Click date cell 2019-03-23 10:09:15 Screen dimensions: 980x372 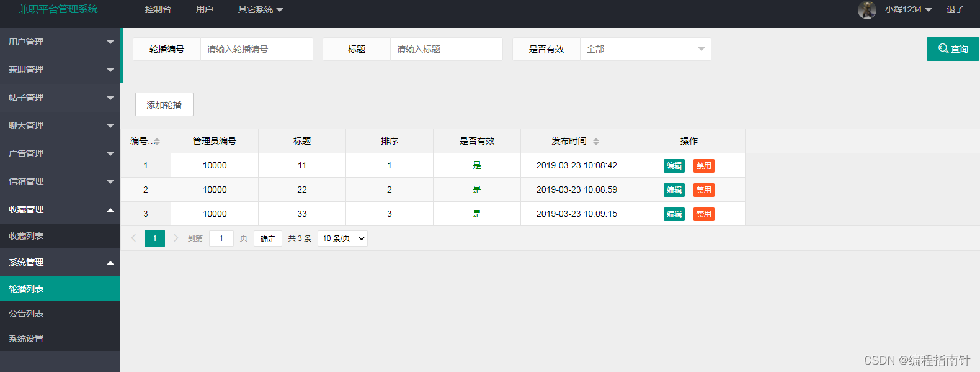pyautogui.click(x=577, y=214)
